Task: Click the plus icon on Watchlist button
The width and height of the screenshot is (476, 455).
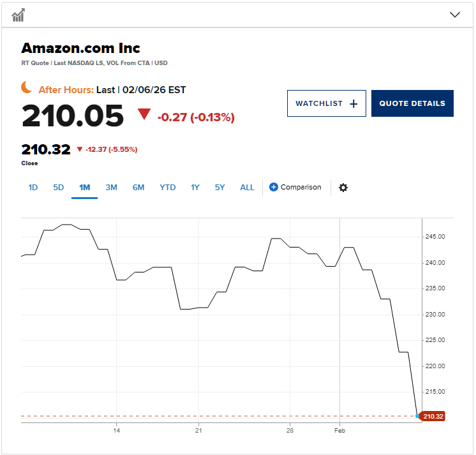Action: tap(354, 103)
